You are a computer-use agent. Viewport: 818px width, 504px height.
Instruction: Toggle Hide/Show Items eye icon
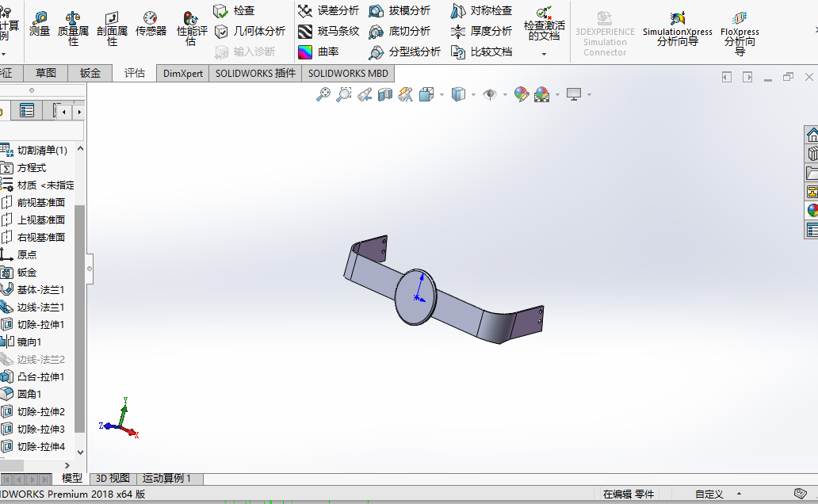490,94
